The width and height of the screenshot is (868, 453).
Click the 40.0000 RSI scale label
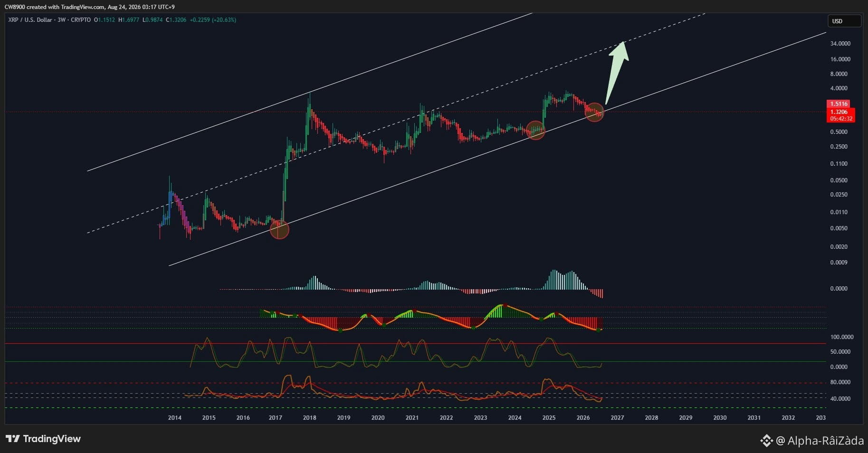pos(840,399)
